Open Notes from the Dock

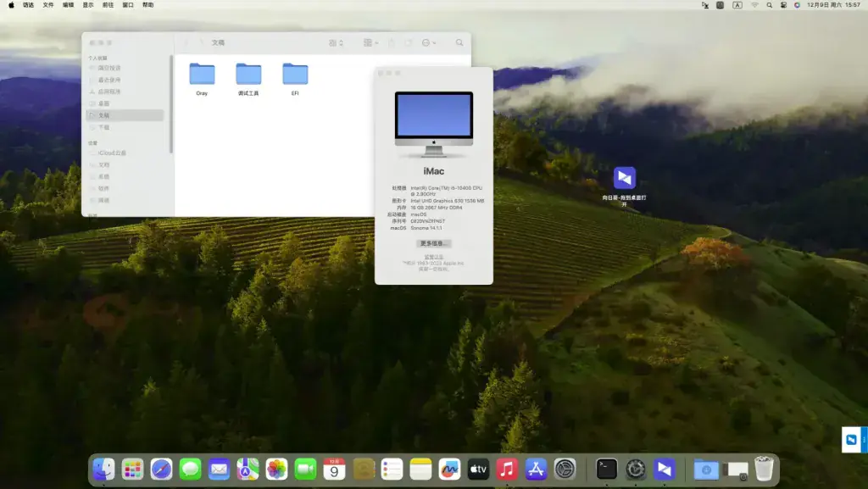(420, 470)
